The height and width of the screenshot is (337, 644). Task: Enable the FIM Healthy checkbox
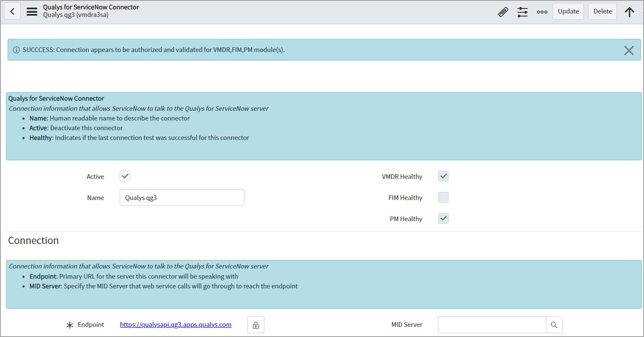pyautogui.click(x=443, y=197)
